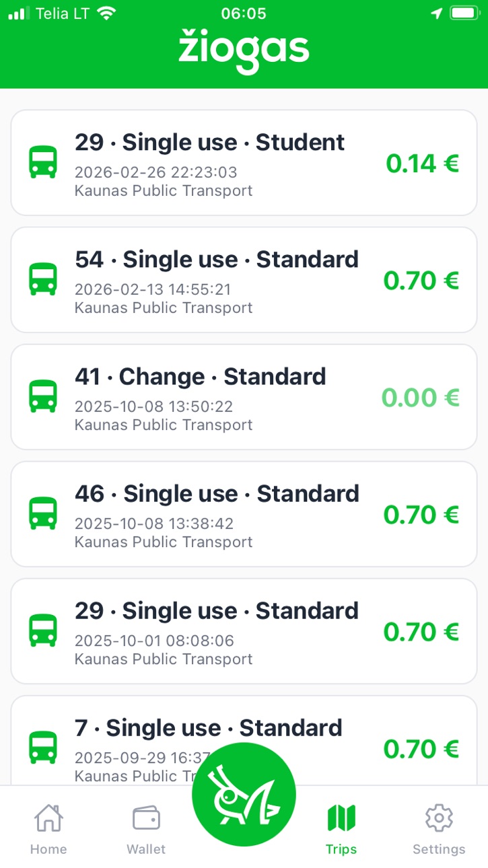Tap the grasshopper scan button
This screenshot has width=488, height=868.
tap(244, 795)
